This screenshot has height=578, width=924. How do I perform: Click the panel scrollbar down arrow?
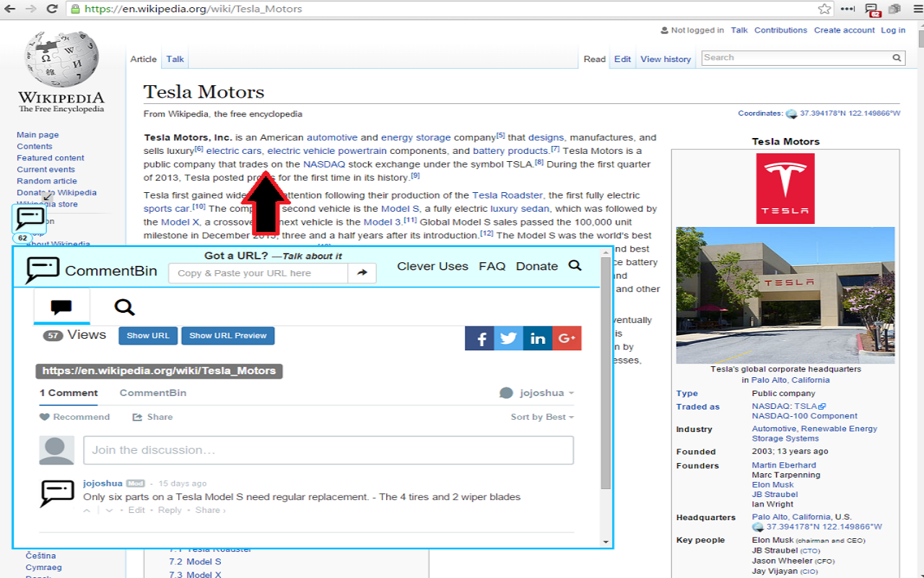606,541
